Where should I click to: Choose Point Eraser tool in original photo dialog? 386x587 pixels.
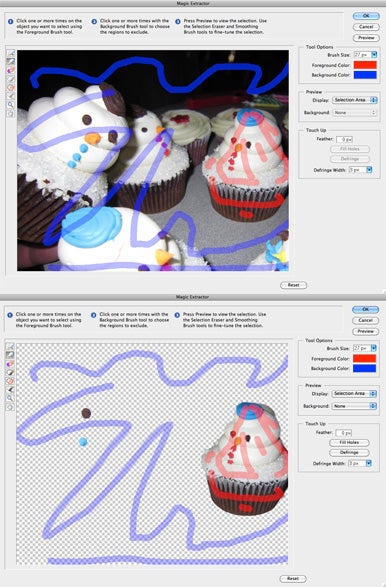coord(10,70)
